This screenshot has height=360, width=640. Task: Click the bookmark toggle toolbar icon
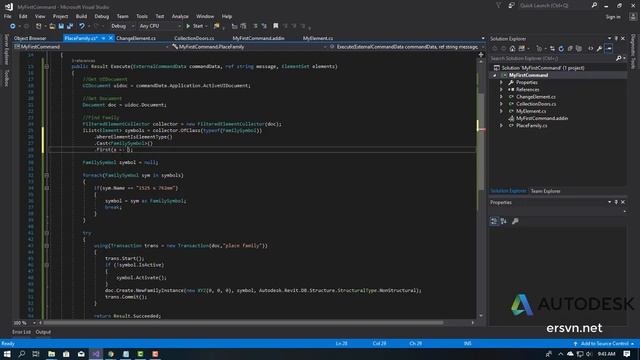click(276, 26)
